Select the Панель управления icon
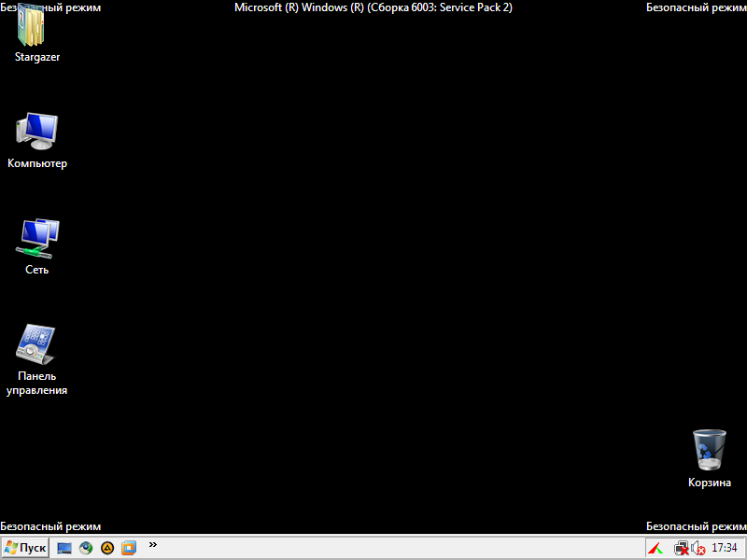Image resolution: width=747 pixels, height=560 pixels. pos(36,360)
